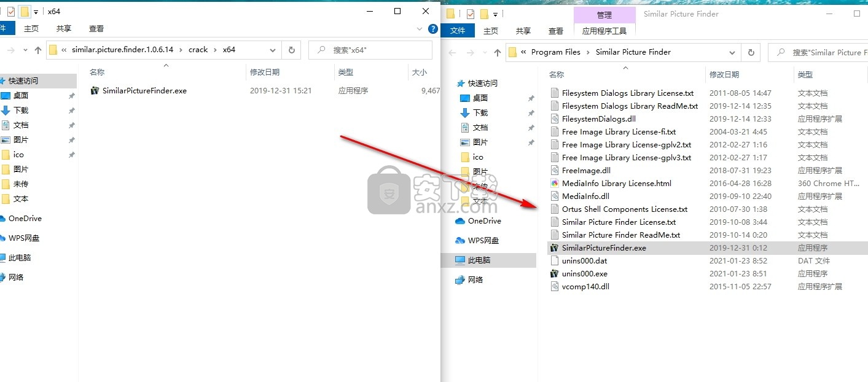
Task: Click SimilarPictureFinder.exe icon in Program Files folder
Action: click(x=554, y=248)
